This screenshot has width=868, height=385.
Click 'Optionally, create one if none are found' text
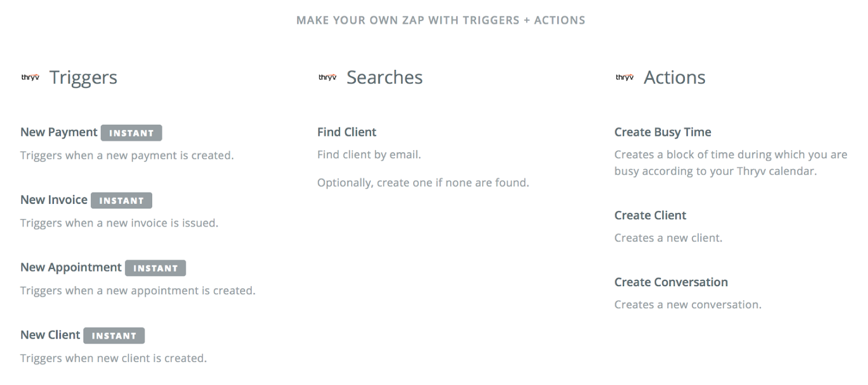tap(423, 183)
